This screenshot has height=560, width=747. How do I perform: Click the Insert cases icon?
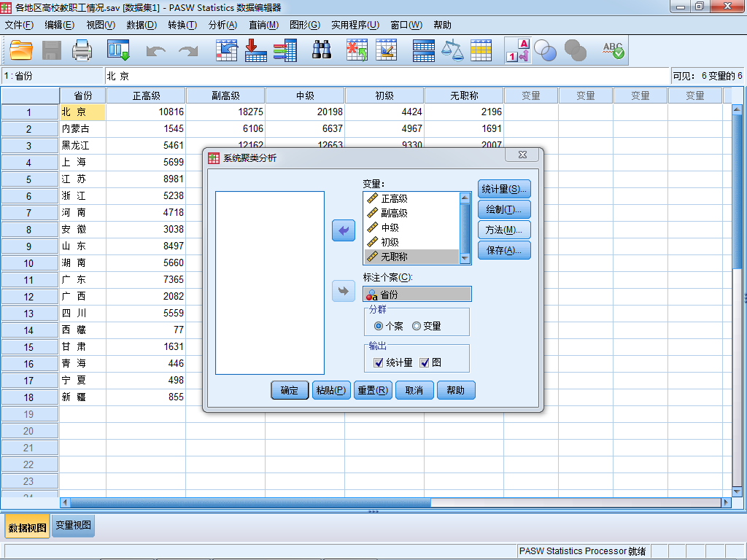(357, 50)
